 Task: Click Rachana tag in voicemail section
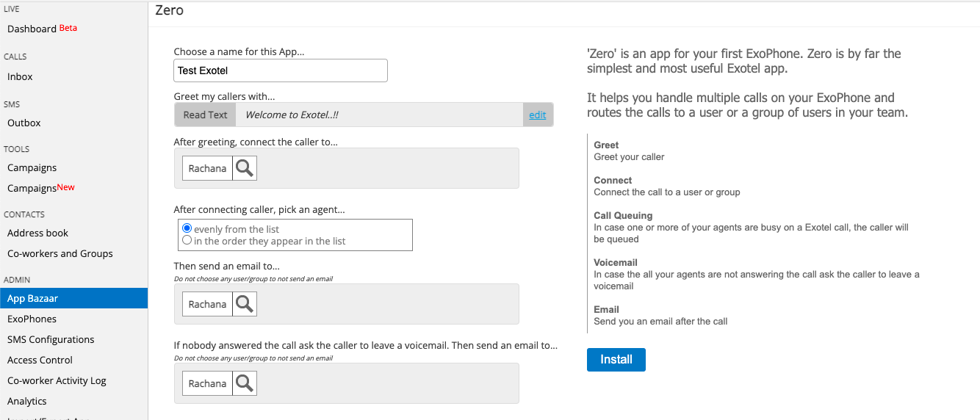[207, 383]
